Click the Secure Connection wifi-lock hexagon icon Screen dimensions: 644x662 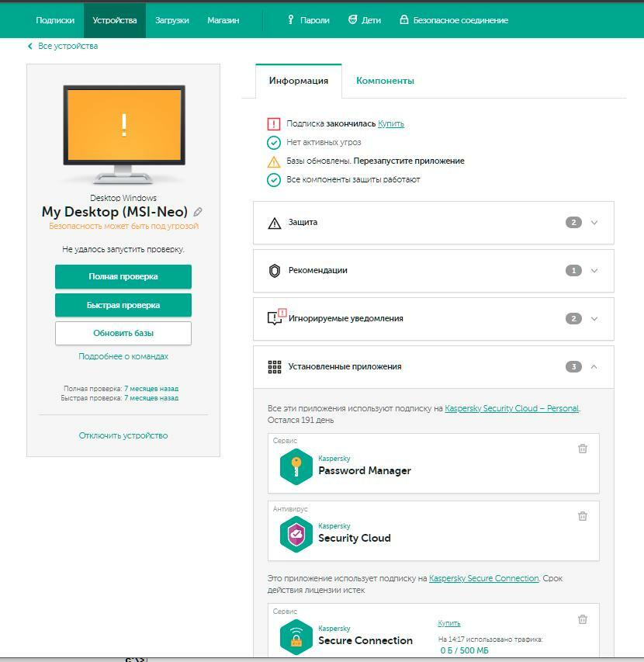tap(296, 636)
